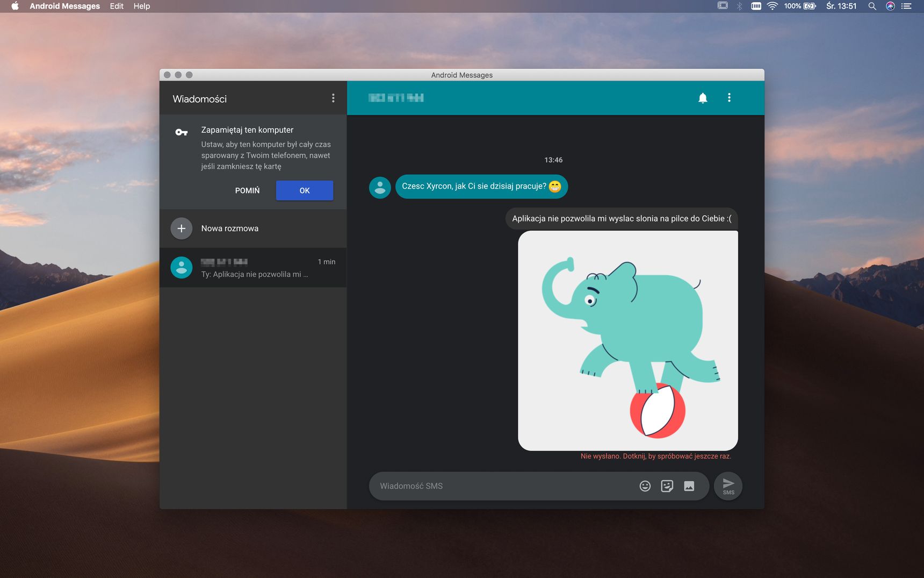
Task: Click the Bluetooth icon in menu bar
Action: (739, 6)
